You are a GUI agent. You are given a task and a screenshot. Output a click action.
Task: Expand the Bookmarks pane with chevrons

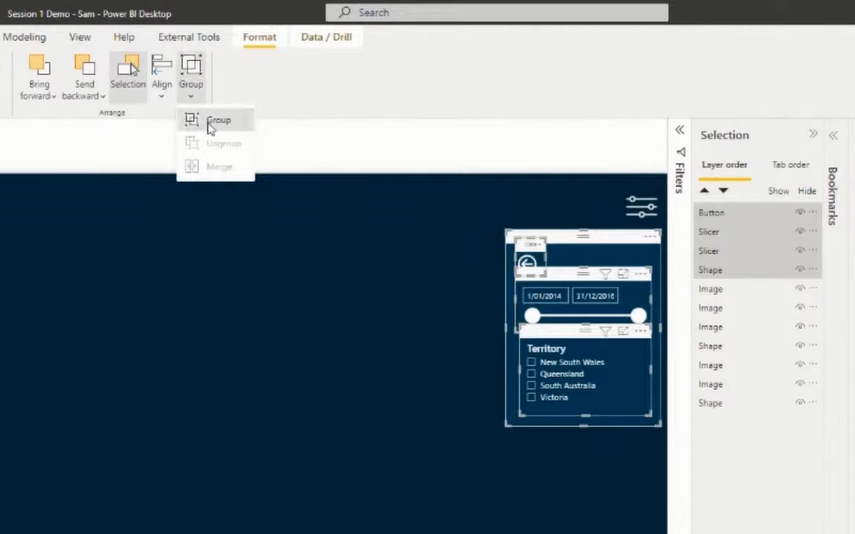[x=833, y=135]
